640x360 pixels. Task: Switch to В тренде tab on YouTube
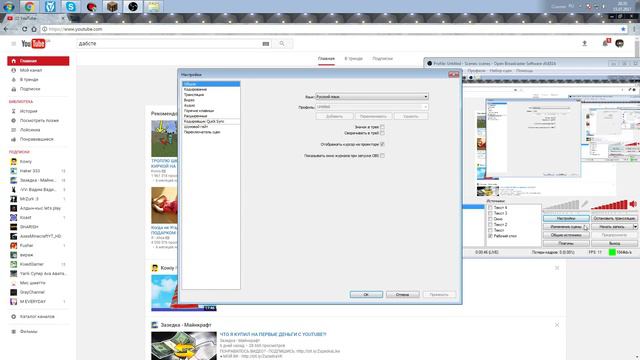[x=353, y=59]
